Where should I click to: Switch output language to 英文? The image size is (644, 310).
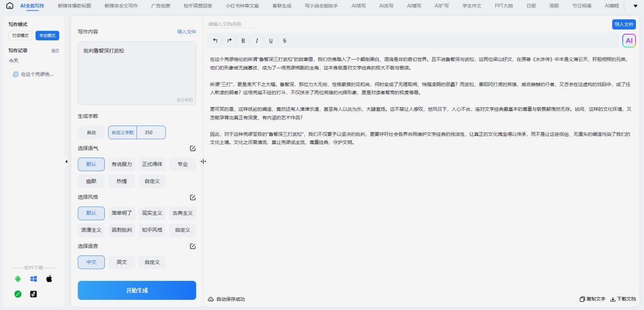122,262
